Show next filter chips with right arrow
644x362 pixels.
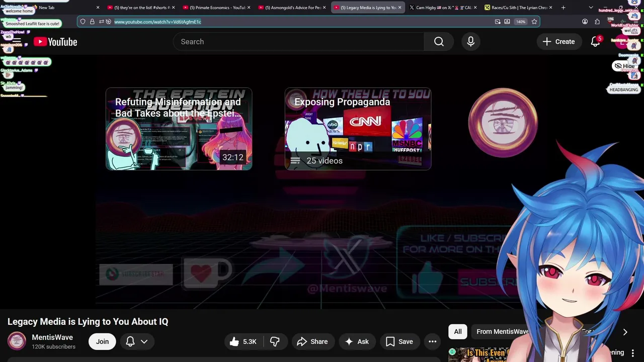[625, 332]
